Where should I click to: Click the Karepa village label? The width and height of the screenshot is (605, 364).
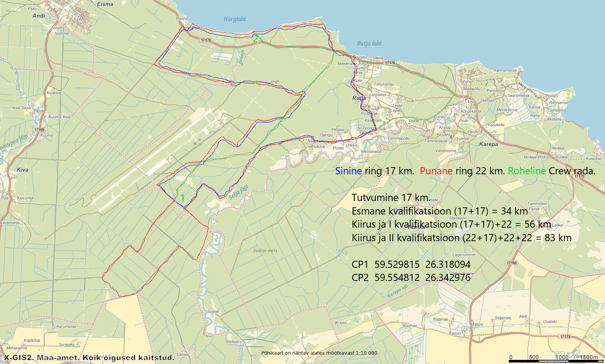(488, 144)
